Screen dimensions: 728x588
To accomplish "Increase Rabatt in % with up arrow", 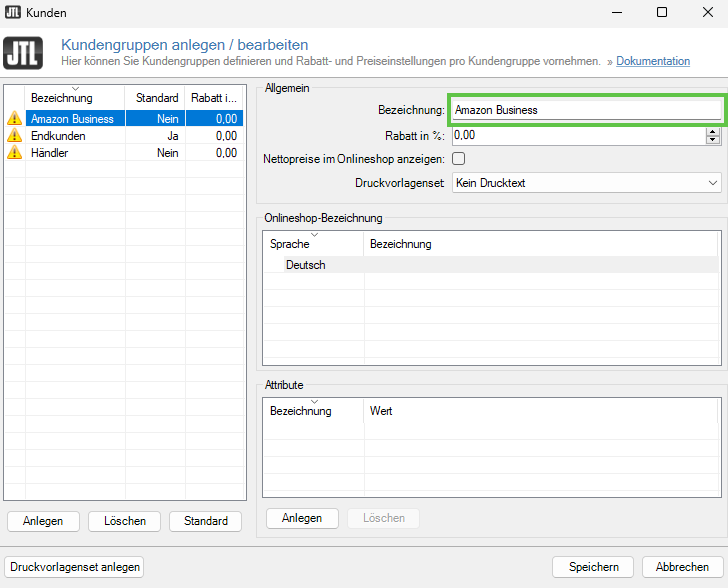I will 712,130.
